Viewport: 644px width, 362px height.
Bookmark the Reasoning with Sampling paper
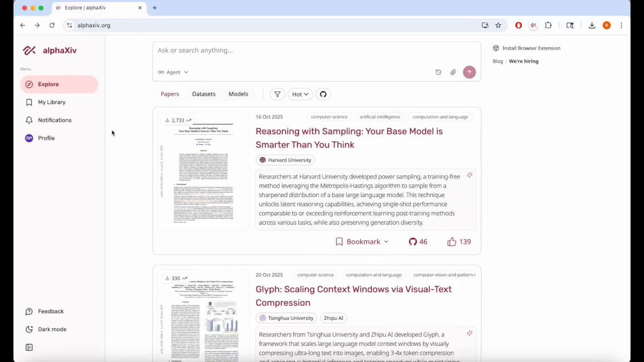pyautogui.click(x=358, y=242)
